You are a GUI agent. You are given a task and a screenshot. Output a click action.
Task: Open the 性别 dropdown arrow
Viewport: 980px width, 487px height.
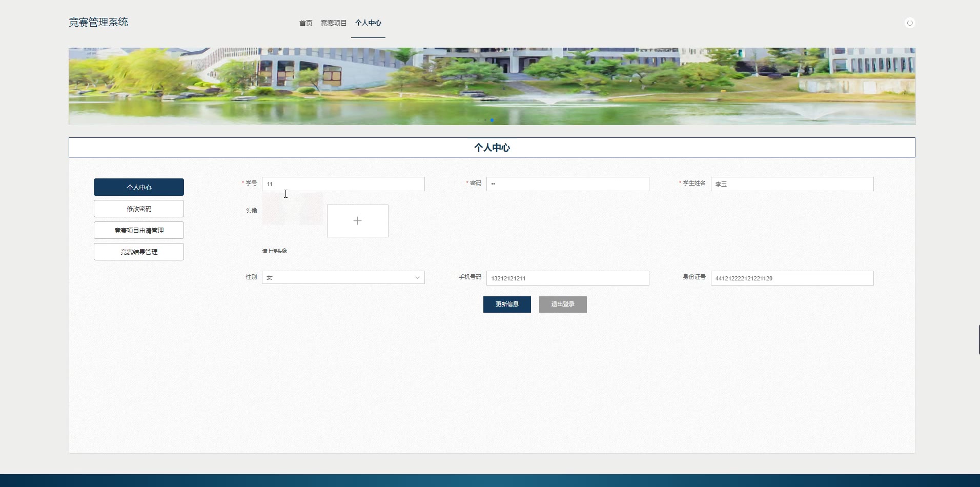[417, 278]
